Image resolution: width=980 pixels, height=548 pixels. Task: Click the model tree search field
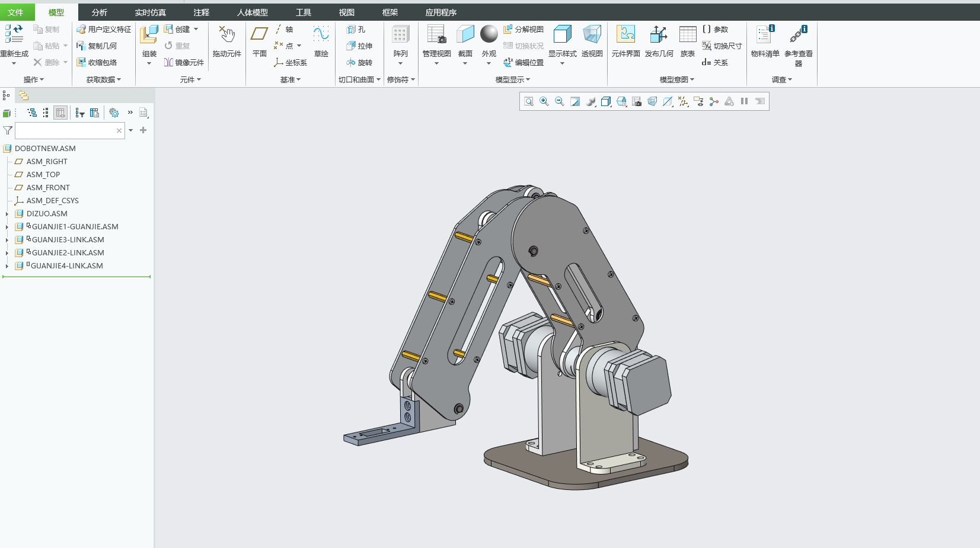[x=70, y=130]
